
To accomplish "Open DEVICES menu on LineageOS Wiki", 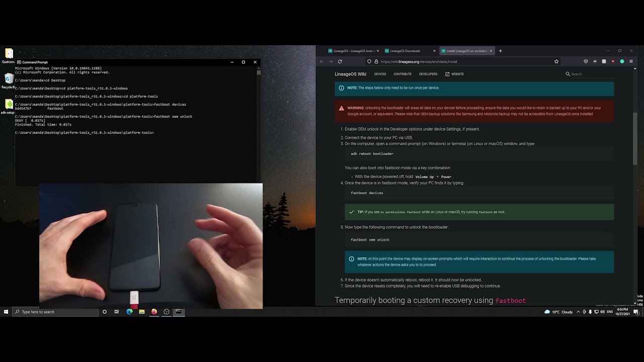I will click(x=380, y=74).
